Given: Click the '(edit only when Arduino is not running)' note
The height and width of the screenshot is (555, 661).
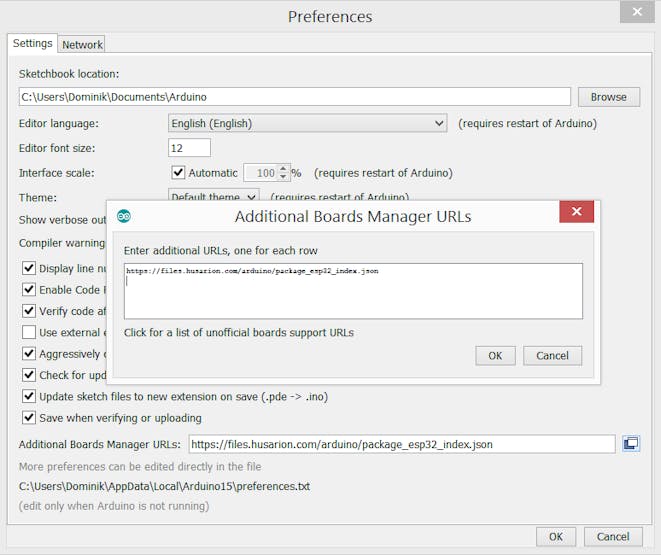Looking at the screenshot, I should (114, 506).
